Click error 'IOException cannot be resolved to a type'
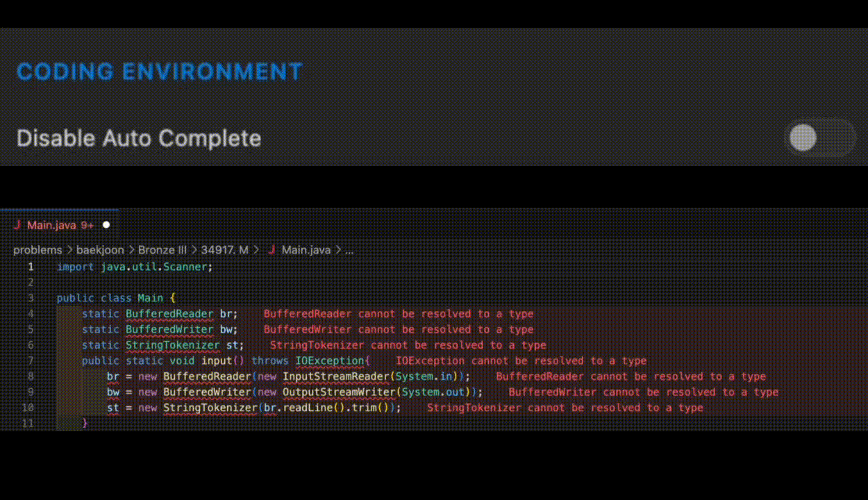 [x=521, y=360]
